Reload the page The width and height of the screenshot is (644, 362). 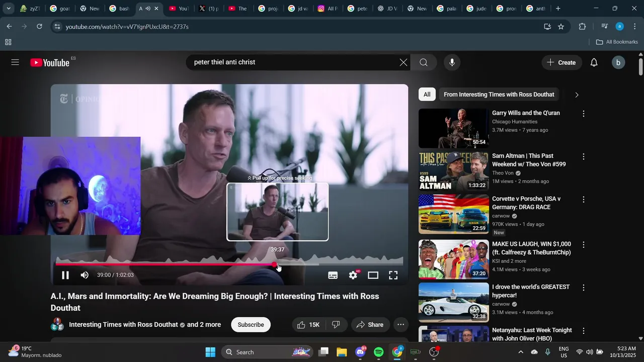pyautogui.click(x=39, y=26)
